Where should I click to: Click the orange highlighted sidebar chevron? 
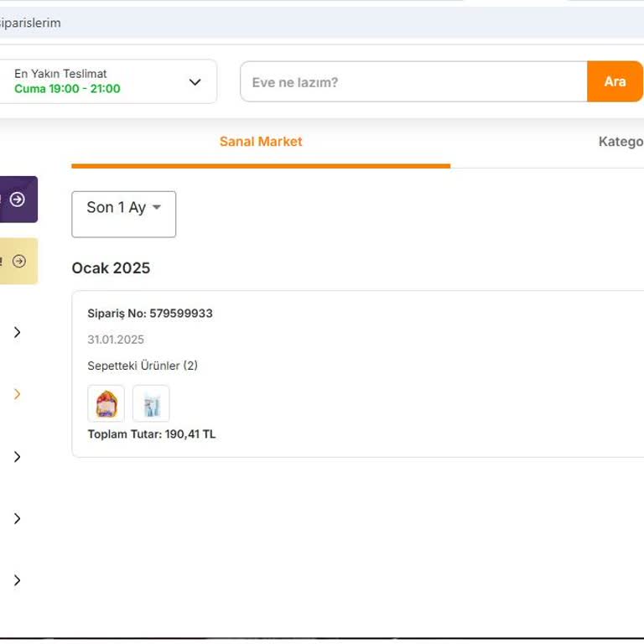[x=17, y=394]
